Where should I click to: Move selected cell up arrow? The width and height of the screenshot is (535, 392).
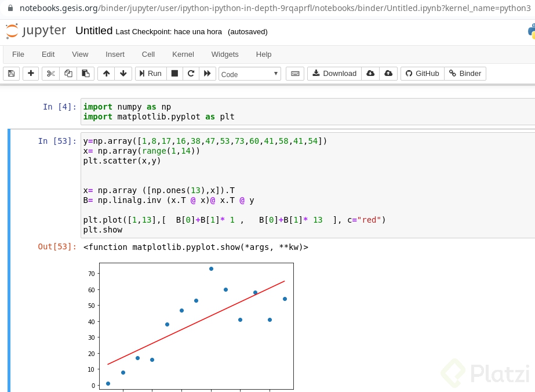pyautogui.click(x=107, y=74)
